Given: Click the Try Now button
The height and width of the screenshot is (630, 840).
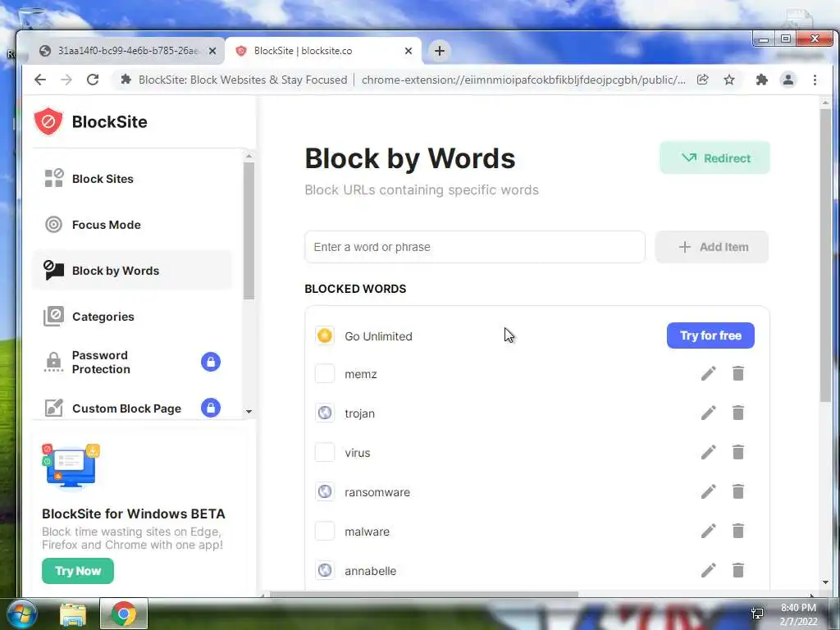Looking at the screenshot, I should [x=78, y=571].
